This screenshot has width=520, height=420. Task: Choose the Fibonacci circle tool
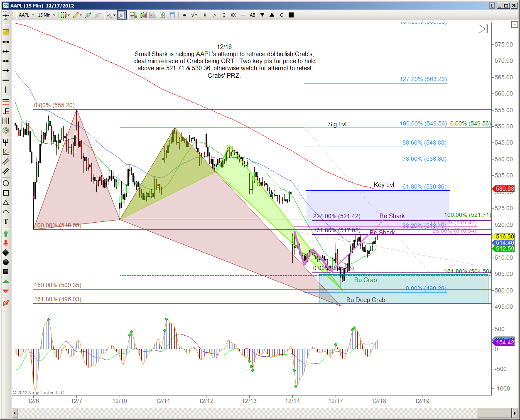point(6,130)
